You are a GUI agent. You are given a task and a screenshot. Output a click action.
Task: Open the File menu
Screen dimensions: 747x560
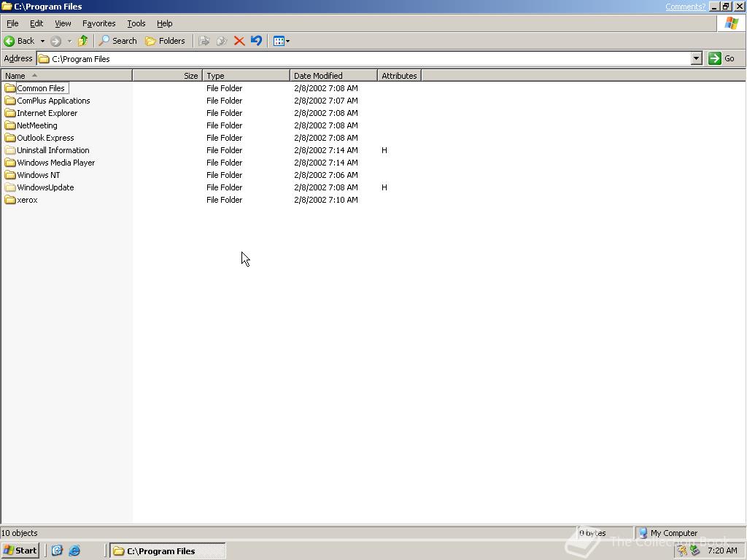(12, 23)
